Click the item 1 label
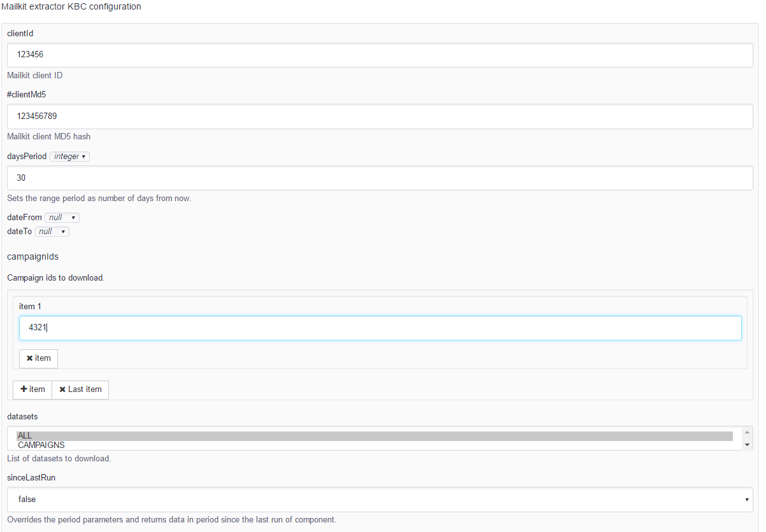Viewport: 766px width, 532px height. pyautogui.click(x=30, y=307)
